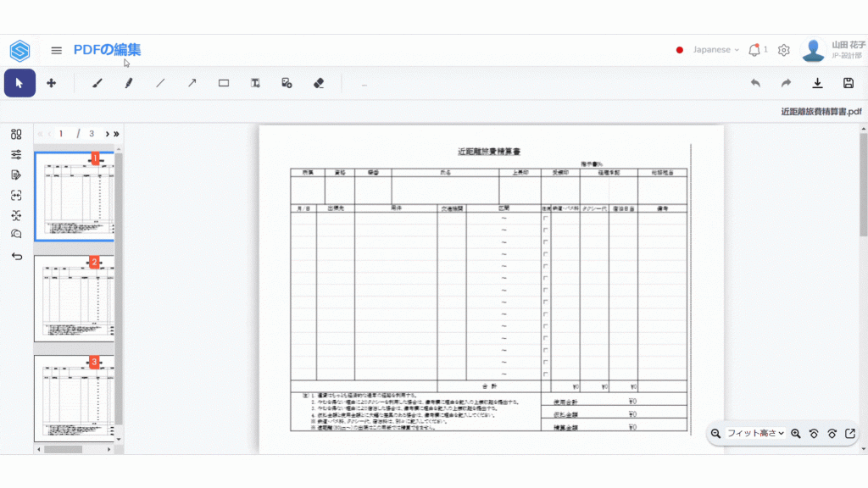Open the フィット高さ zoom dropdown
Image resolution: width=868 pixels, height=488 pixels.
coord(755,433)
